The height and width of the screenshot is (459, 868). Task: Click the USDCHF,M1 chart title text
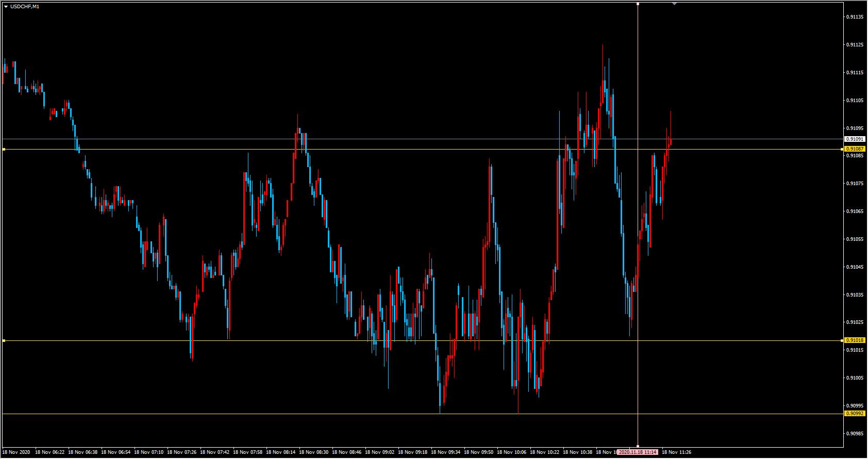tap(25, 7)
